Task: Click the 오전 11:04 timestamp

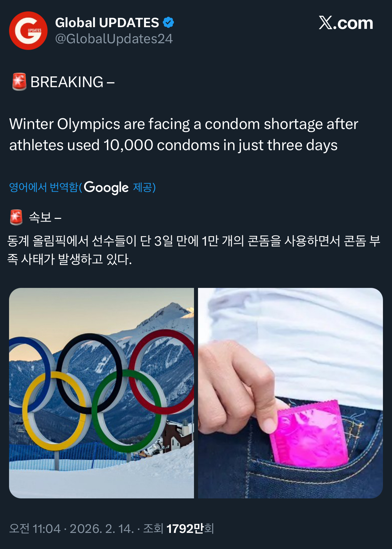Action: 35,529
